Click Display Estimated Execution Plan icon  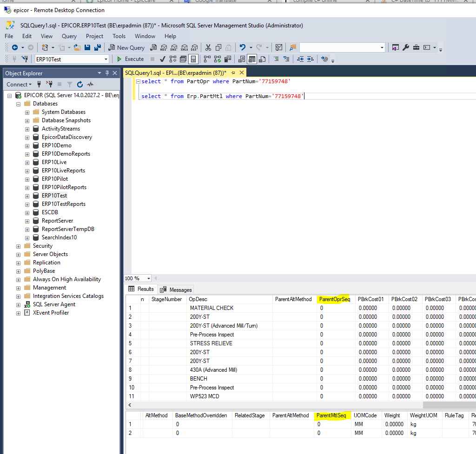[173, 59]
